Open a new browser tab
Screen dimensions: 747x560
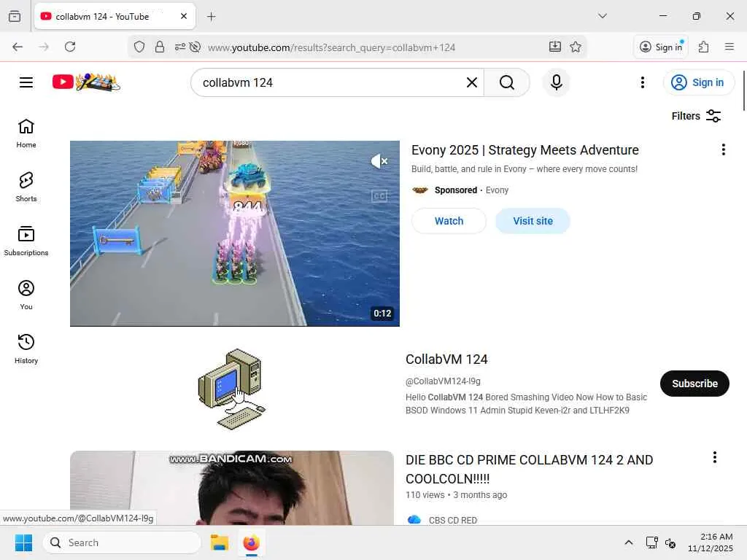[212, 17]
